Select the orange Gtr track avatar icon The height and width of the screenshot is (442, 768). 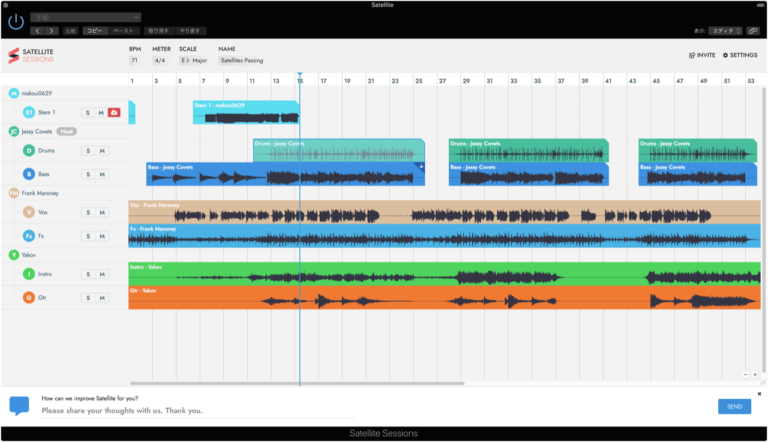click(x=29, y=297)
